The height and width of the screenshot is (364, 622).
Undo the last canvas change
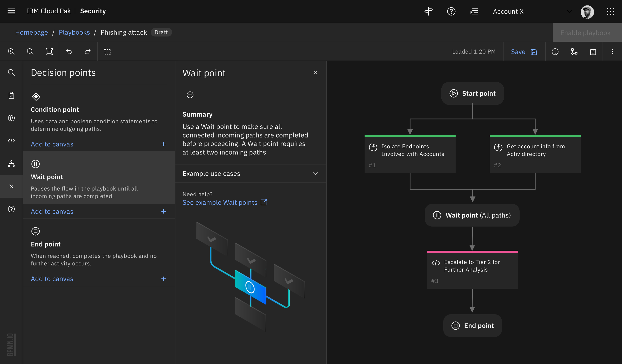click(x=69, y=51)
